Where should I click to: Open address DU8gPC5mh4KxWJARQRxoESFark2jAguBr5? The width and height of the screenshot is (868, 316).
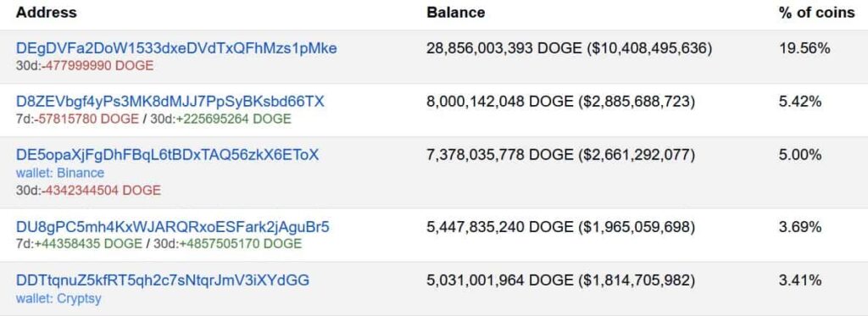(x=173, y=227)
